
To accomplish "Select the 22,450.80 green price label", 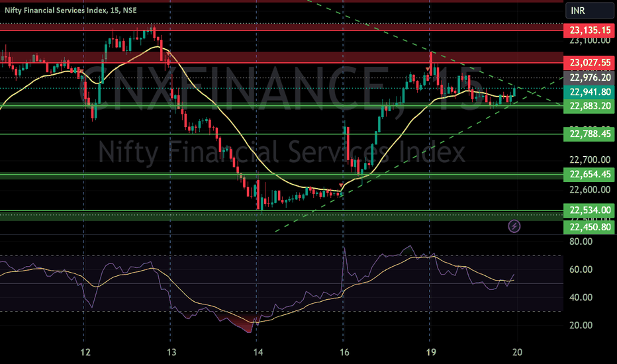I will pos(589,227).
